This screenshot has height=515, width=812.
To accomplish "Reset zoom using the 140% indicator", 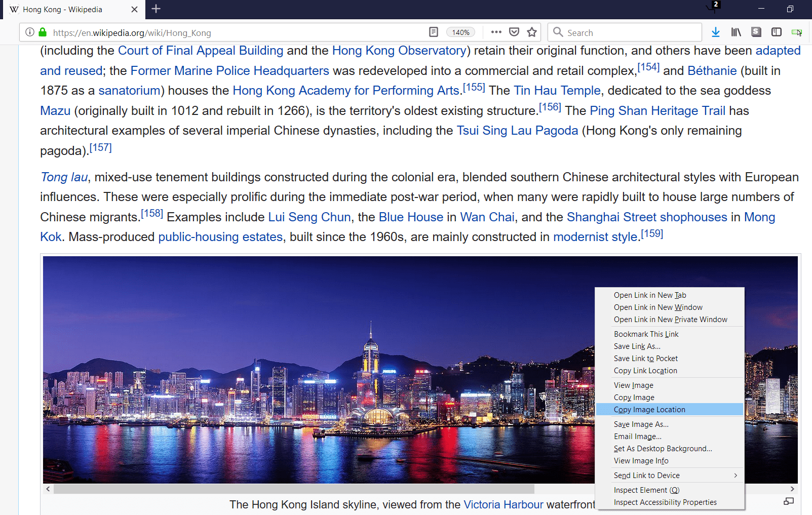I will [x=460, y=32].
